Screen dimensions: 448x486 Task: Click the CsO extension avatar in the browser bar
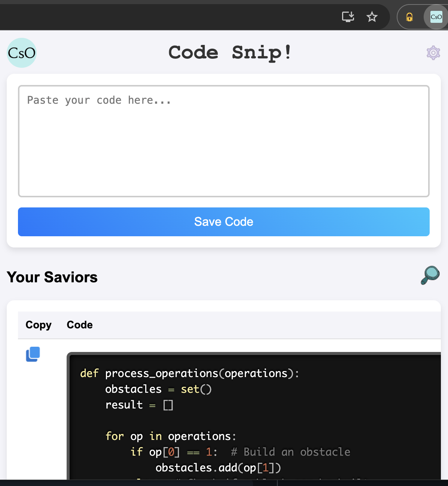[x=436, y=17]
